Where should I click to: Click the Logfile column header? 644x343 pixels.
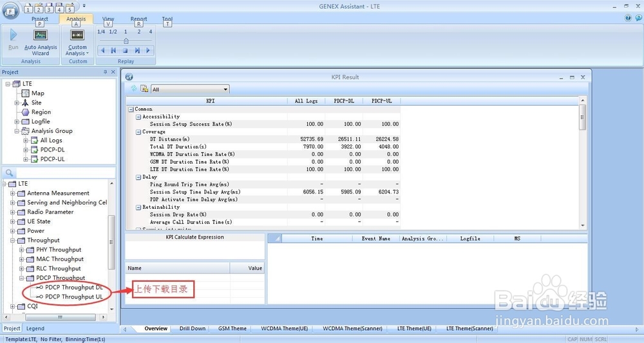click(470, 239)
